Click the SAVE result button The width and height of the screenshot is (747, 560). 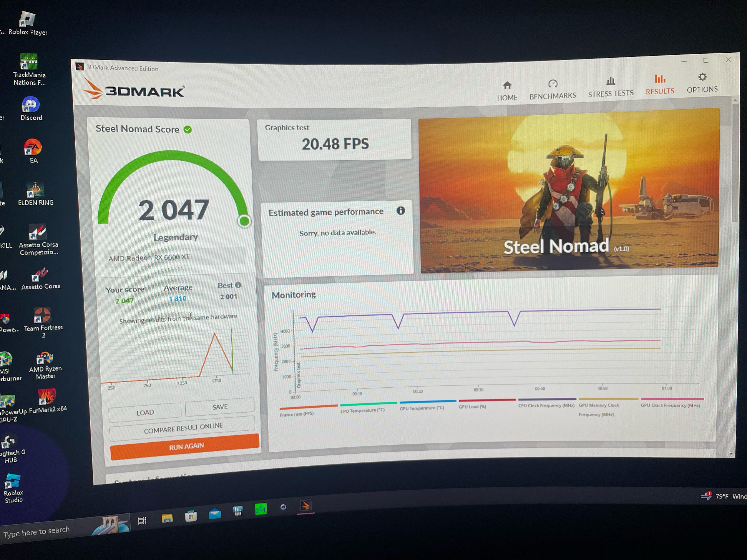pyautogui.click(x=220, y=407)
